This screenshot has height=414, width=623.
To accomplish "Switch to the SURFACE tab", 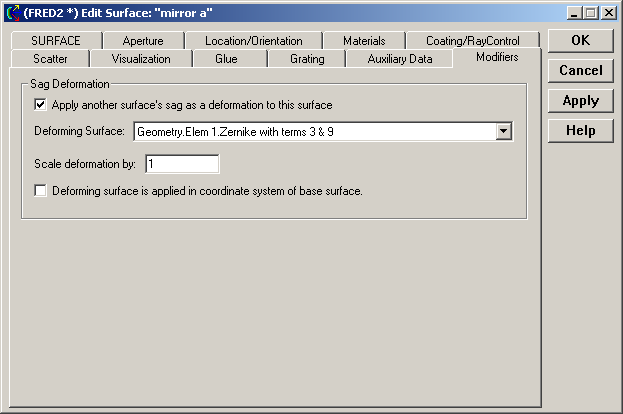I will click(55, 41).
